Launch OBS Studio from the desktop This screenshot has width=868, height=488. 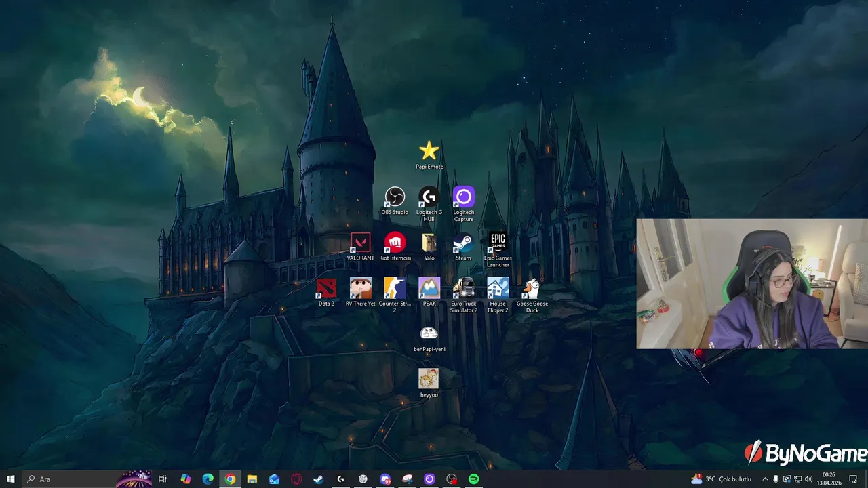pos(395,201)
